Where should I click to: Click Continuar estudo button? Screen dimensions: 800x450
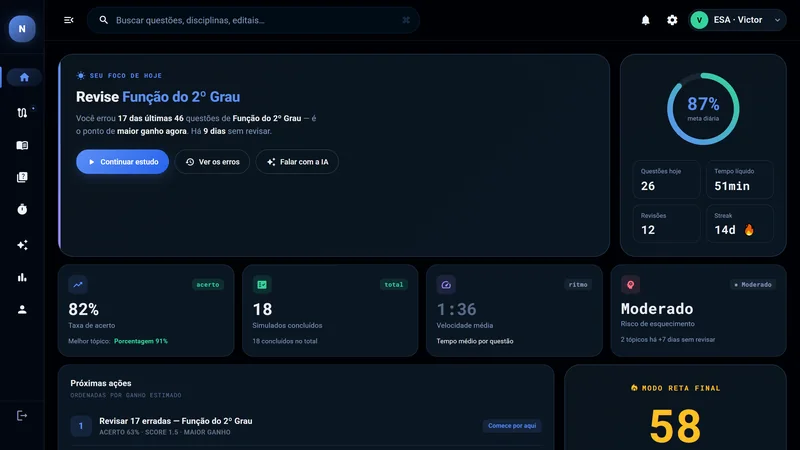122,162
